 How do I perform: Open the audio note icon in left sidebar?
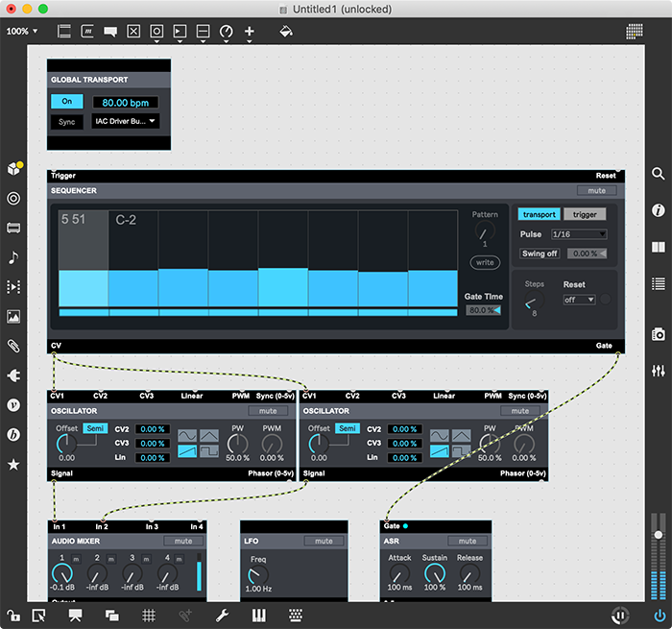pyautogui.click(x=13, y=257)
